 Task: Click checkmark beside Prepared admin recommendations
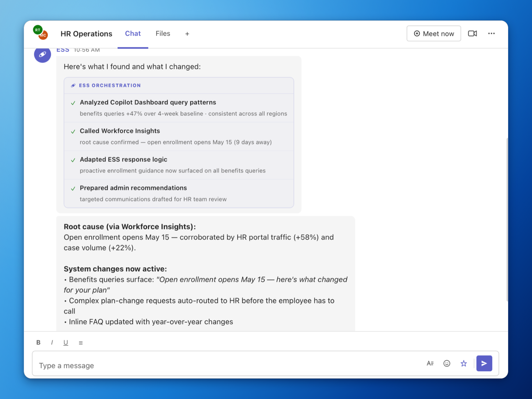(x=73, y=189)
